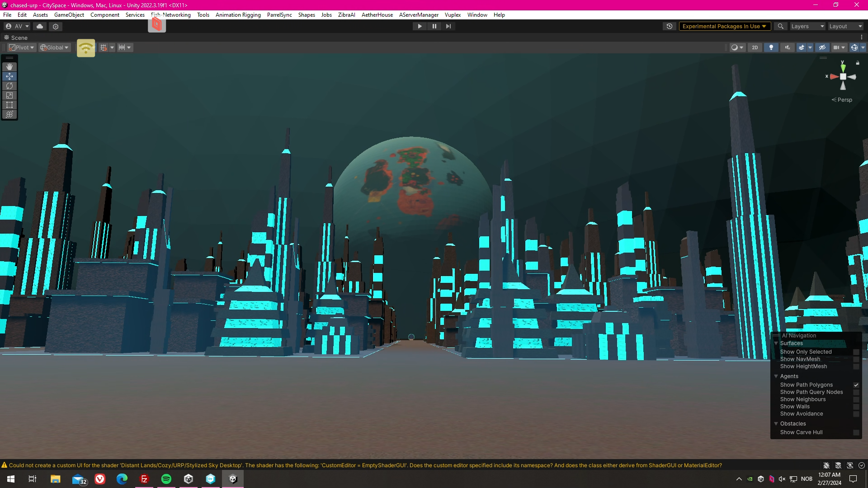Open the Animation Rigging menu
The height and width of the screenshot is (488, 868).
(x=238, y=15)
